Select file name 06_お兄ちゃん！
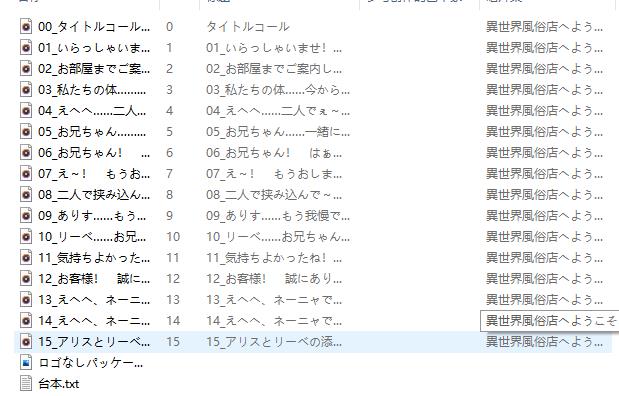Viewport: 619px width, 396px height. click(94, 152)
